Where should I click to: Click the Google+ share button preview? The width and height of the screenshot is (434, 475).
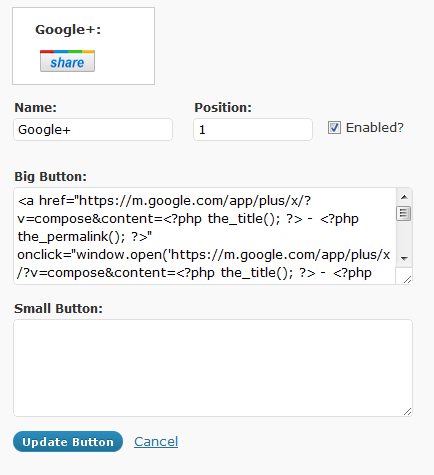point(67,61)
